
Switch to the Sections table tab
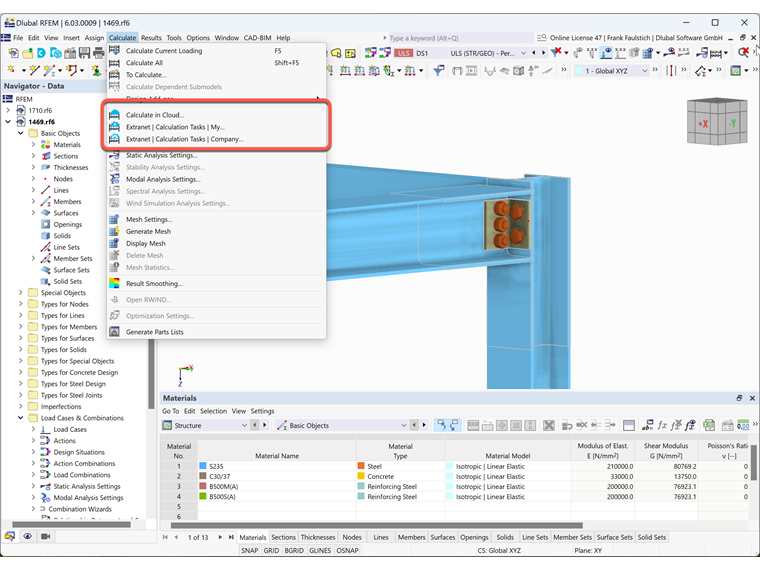283,537
